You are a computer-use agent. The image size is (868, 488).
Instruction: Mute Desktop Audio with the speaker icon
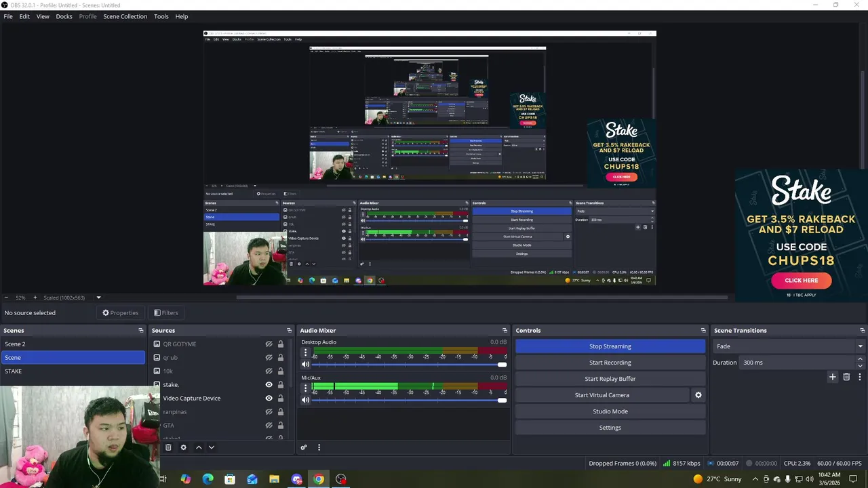pos(305,365)
